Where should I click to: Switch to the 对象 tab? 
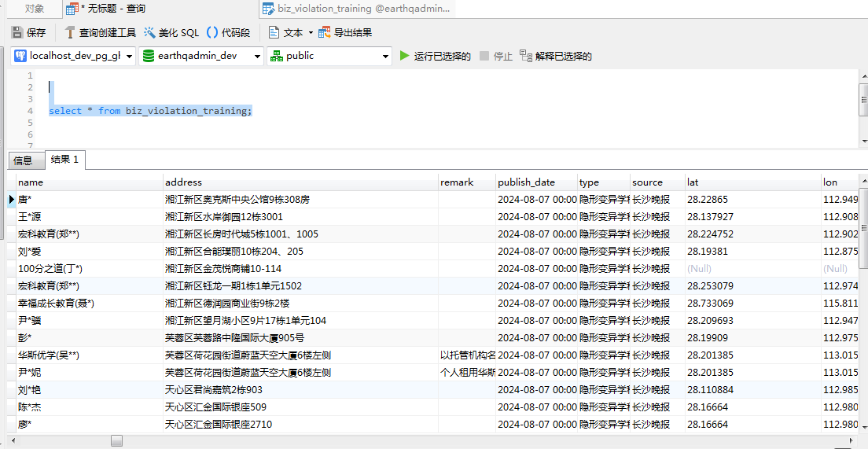pyautogui.click(x=35, y=9)
